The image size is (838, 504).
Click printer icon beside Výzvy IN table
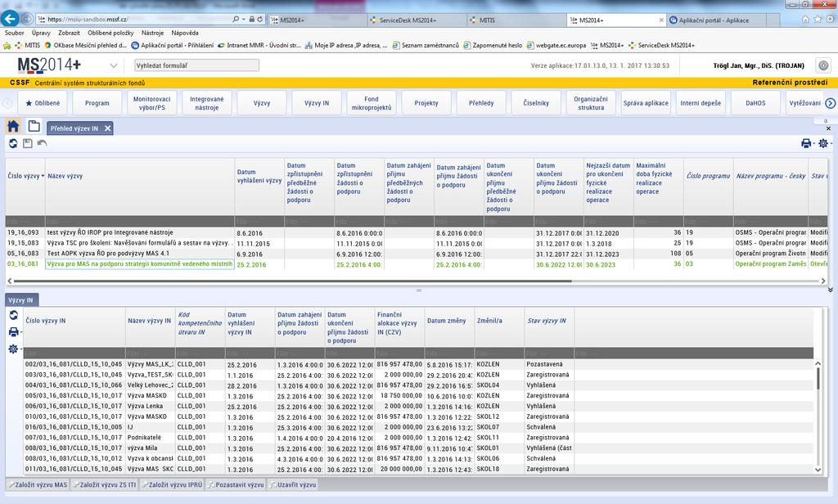tap(14, 332)
